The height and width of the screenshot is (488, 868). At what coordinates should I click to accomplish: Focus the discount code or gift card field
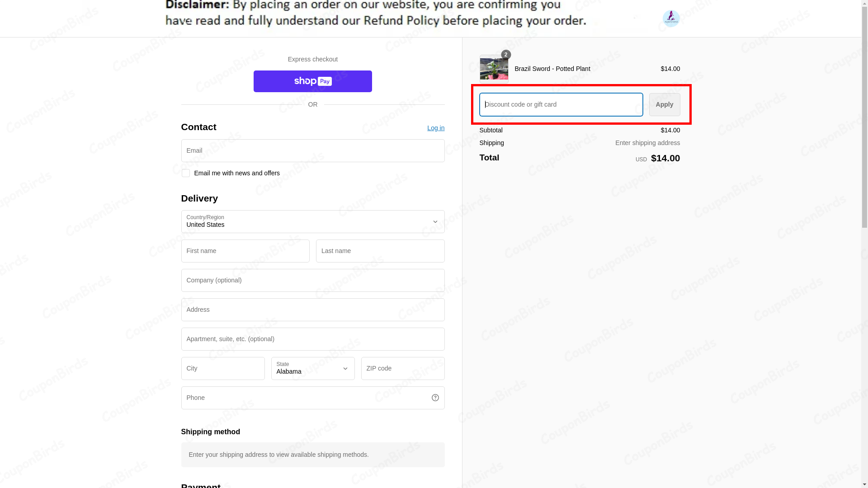tap(561, 104)
